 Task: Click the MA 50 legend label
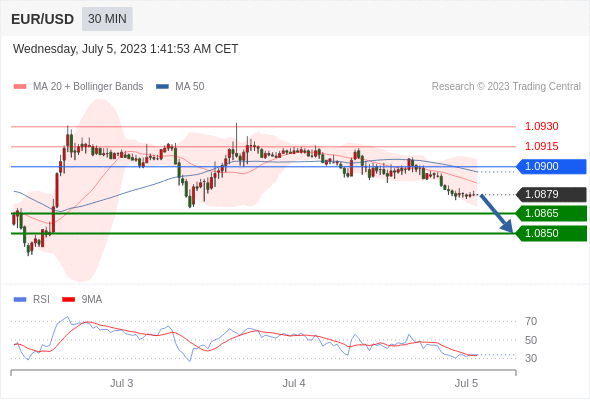click(190, 87)
